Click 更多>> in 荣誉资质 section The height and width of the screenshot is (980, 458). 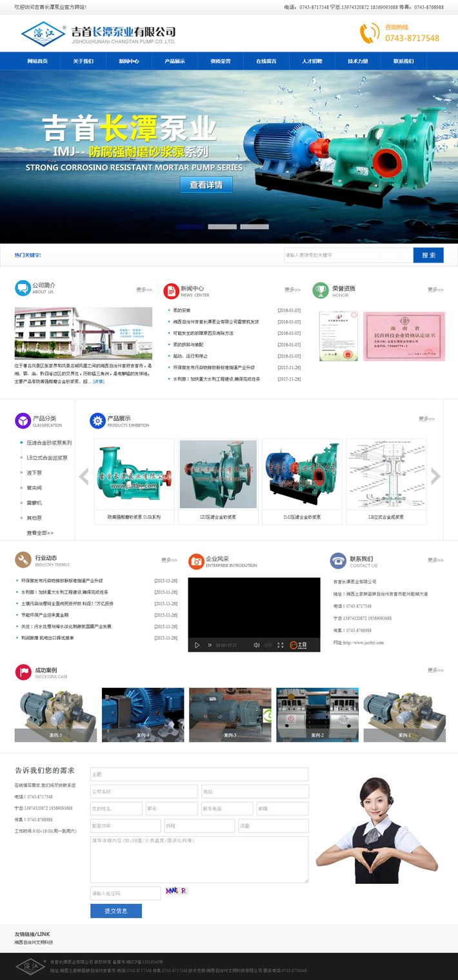click(435, 290)
